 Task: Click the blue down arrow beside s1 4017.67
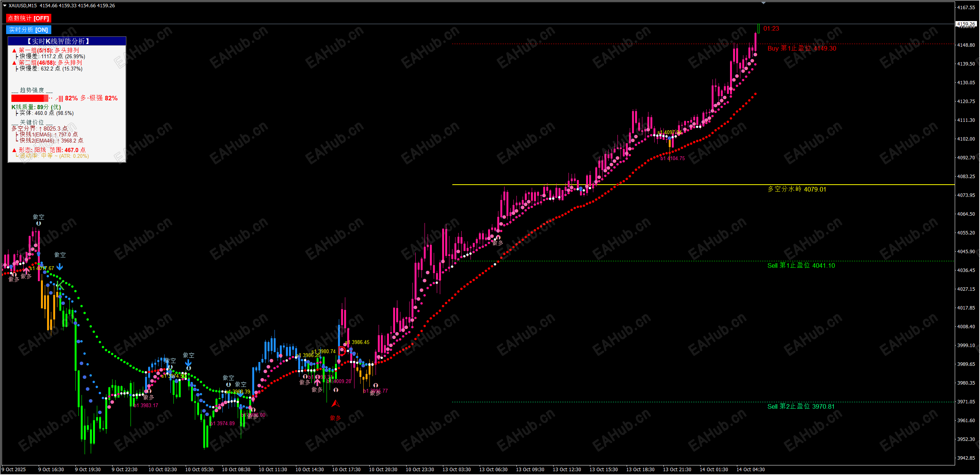pyautogui.click(x=60, y=267)
